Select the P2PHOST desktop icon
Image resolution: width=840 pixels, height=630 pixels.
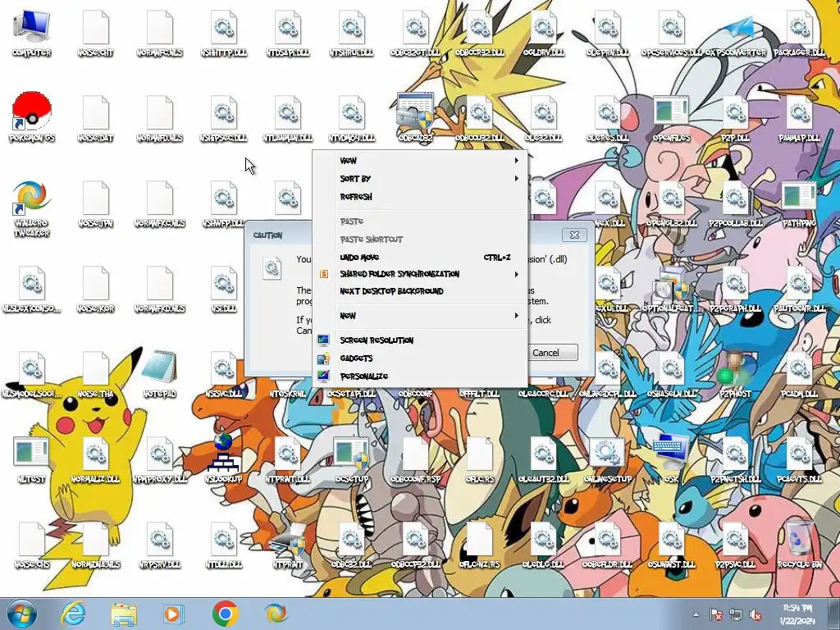pyautogui.click(x=735, y=374)
